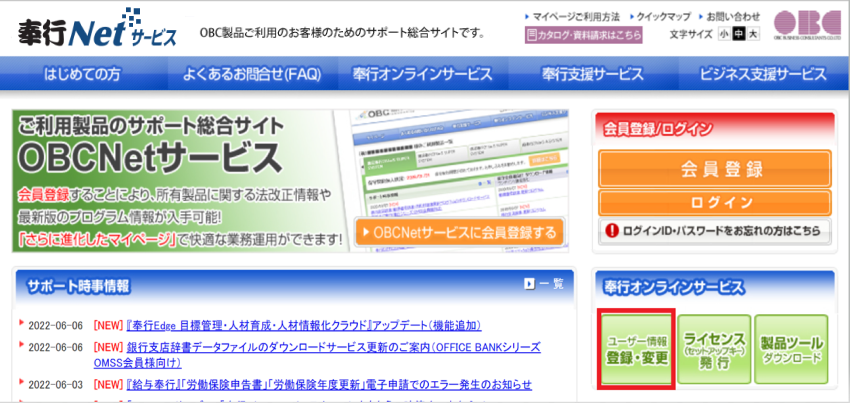Click ライセンス(セットアップキー)発行 button
850x403 pixels.
click(714, 349)
